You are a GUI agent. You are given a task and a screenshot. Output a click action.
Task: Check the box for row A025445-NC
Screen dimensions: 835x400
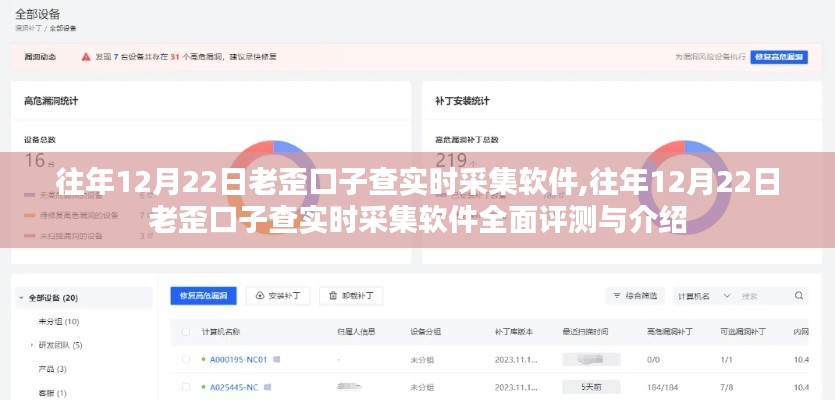(x=184, y=386)
